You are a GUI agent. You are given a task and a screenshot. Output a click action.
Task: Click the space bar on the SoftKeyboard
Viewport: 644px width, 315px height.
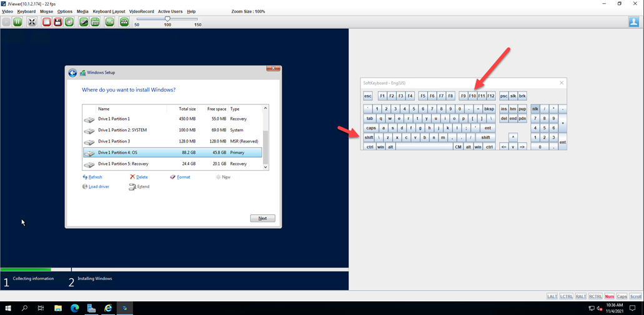[x=424, y=147]
